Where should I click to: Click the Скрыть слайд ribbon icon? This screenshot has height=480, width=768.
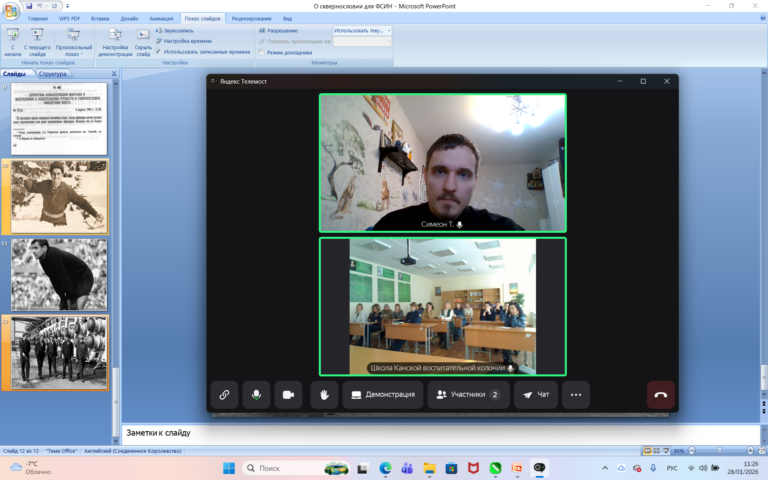click(143, 43)
